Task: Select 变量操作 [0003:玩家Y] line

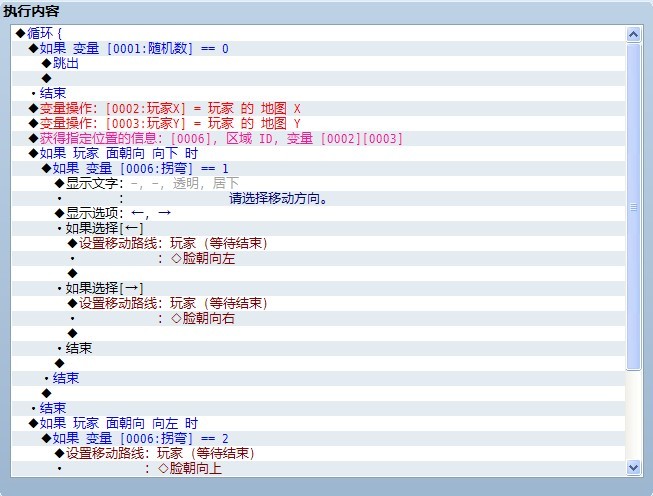Action: (x=319, y=123)
